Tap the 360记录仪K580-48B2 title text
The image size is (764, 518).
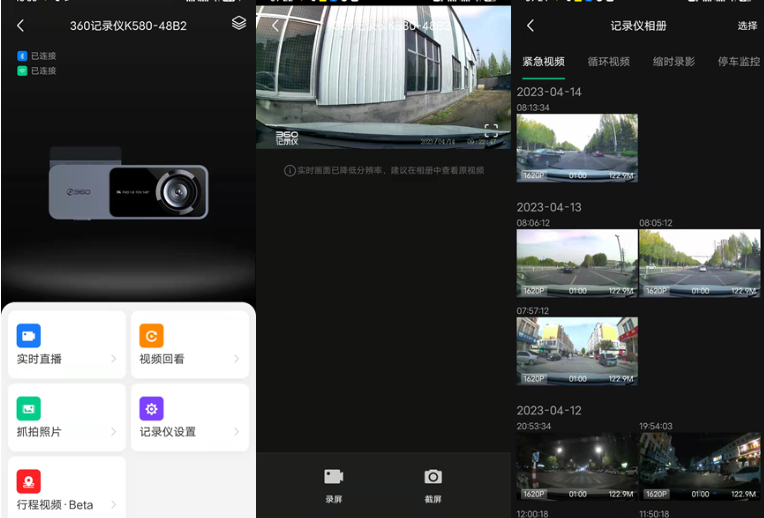coord(128,26)
